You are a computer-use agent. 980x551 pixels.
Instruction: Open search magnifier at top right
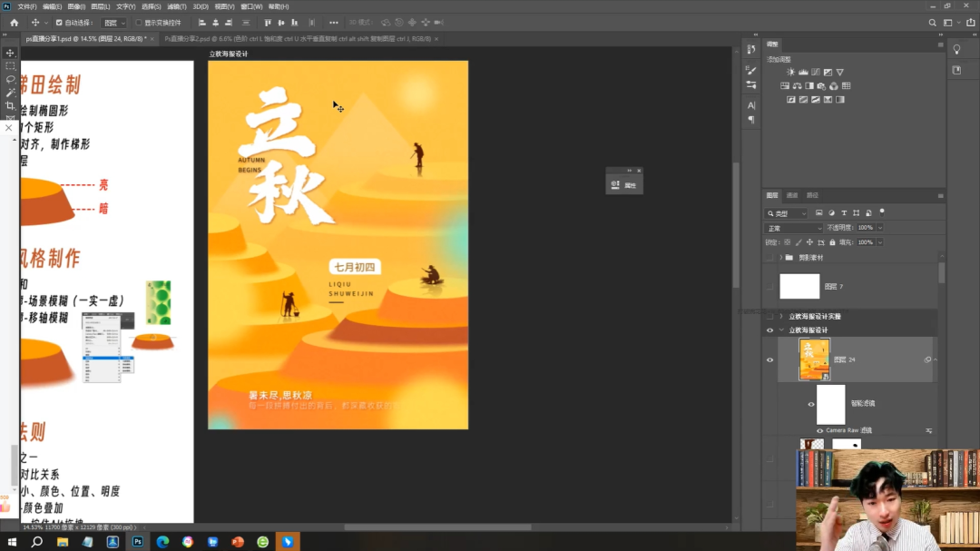[932, 23]
